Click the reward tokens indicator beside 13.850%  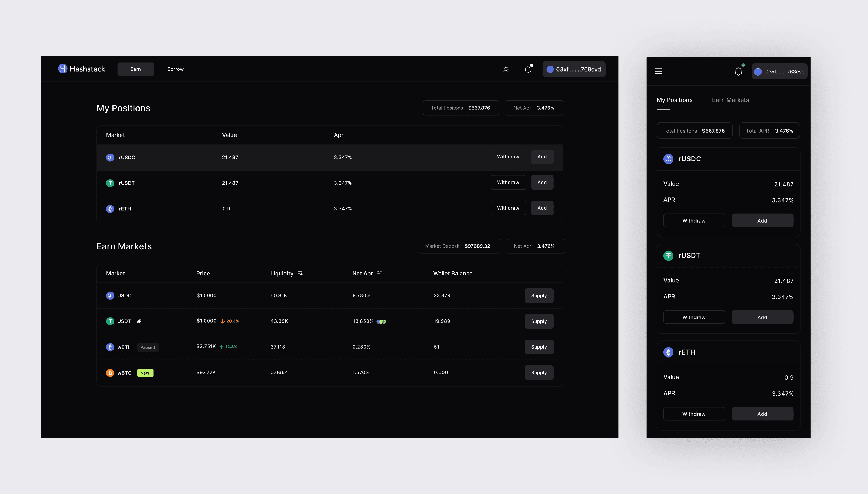click(381, 322)
